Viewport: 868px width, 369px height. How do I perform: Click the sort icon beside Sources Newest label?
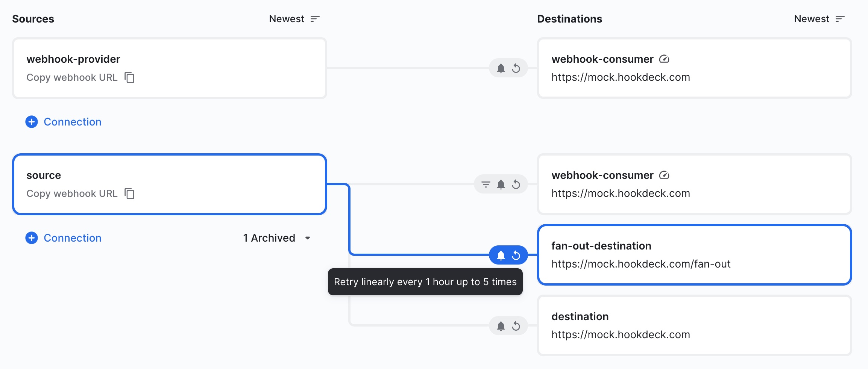coord(315,18)
